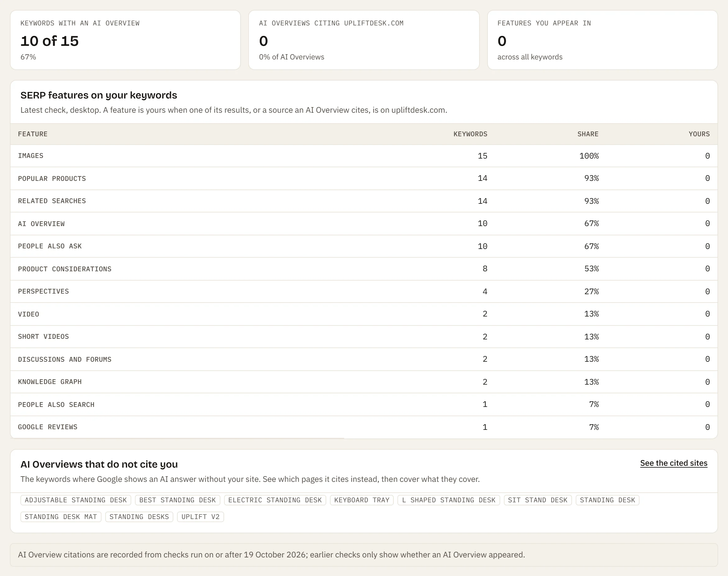Click the RELATED SEARCHES row label
Viewport: 728px width, 576px height.
click(x=52, y=201)
